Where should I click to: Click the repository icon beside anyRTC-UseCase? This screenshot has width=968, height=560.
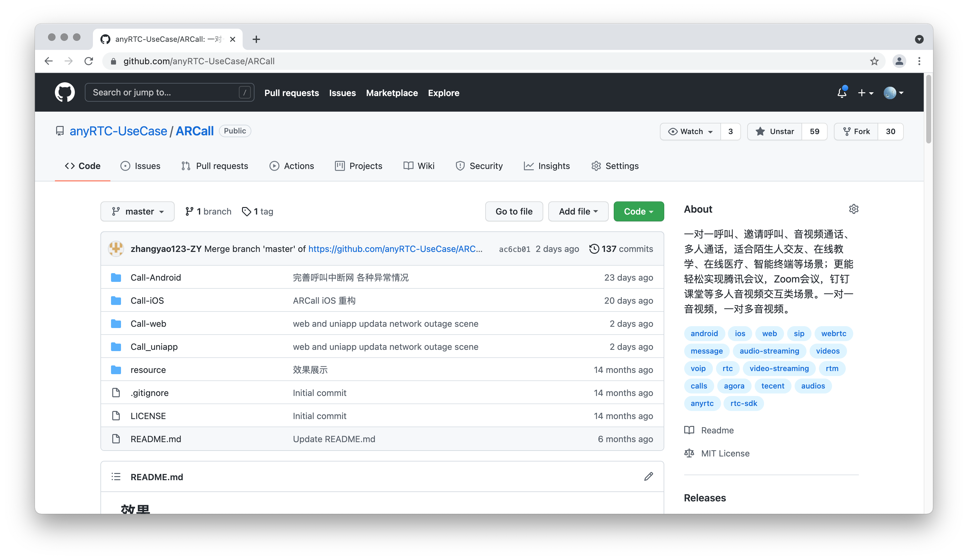60,131
